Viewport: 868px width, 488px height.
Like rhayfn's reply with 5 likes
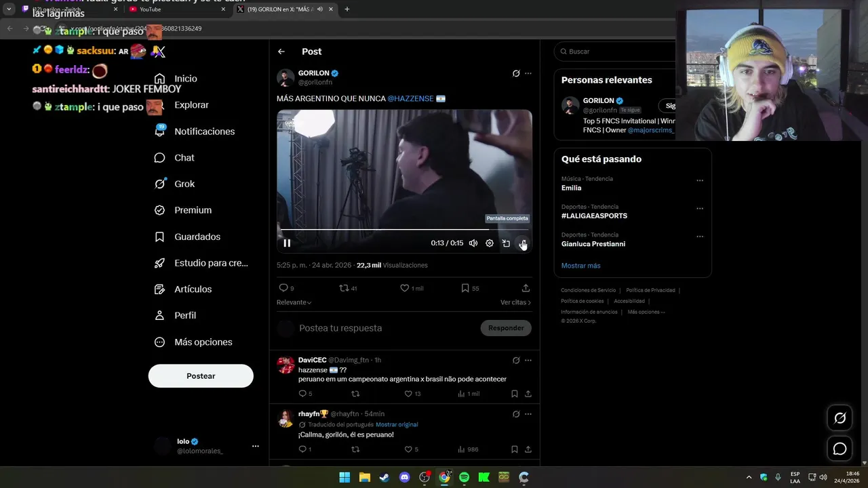point(408,449)
